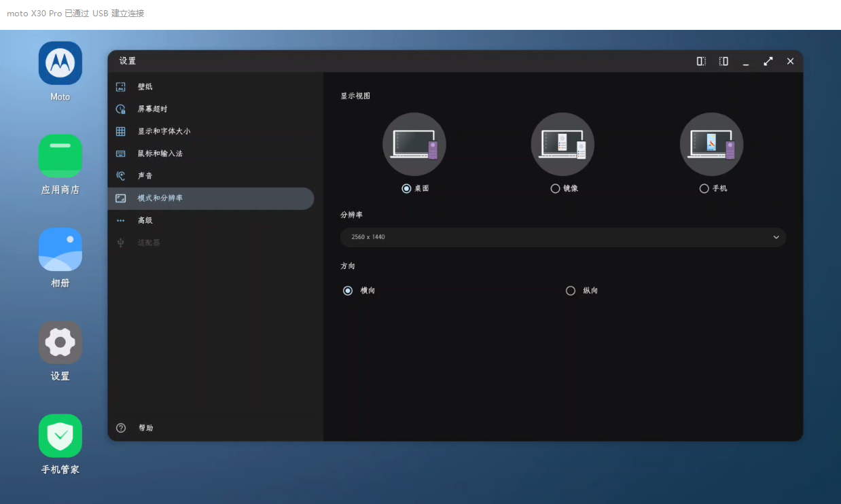Launch the 应用商店 app store icon

tap(60, 156)
